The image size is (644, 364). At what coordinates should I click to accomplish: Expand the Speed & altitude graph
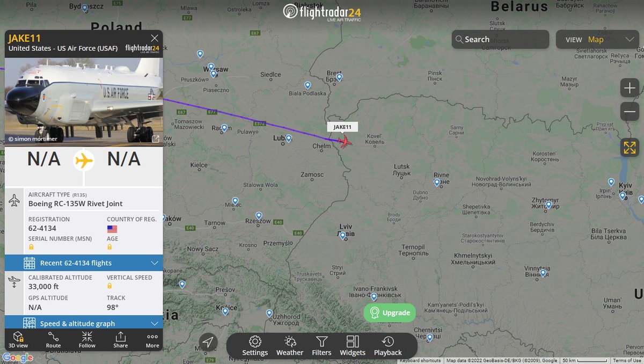pyautogui.click(x=84, y=323)
